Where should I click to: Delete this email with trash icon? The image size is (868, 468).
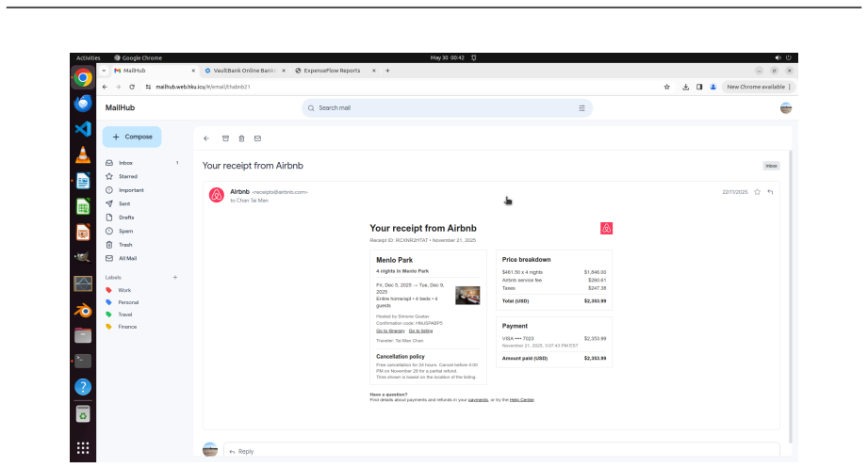point(241,138)
